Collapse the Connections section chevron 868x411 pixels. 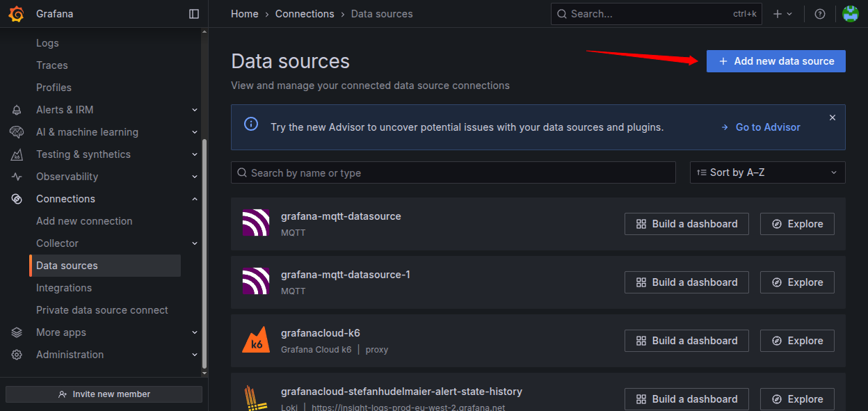pos(195,199)
